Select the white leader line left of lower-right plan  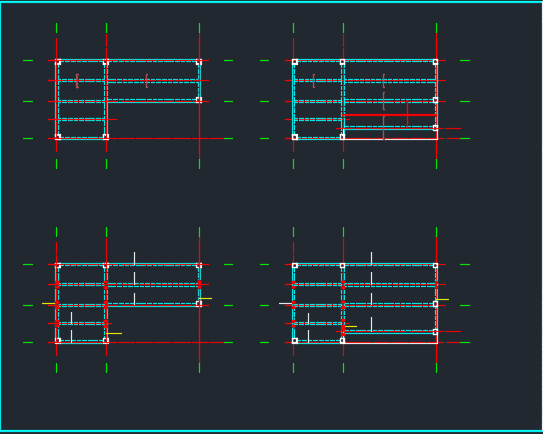click(286, 303)
